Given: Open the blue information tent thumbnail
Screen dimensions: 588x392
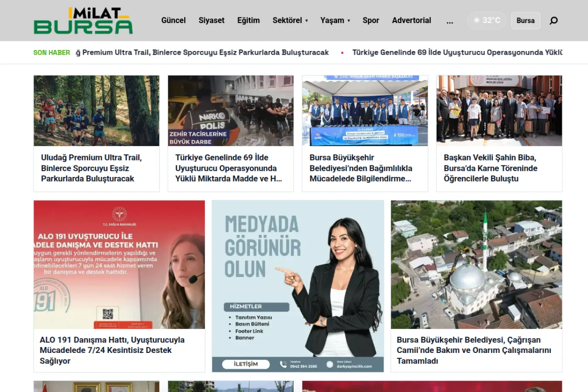Looking at the screenshot, I should pos(365,111).
